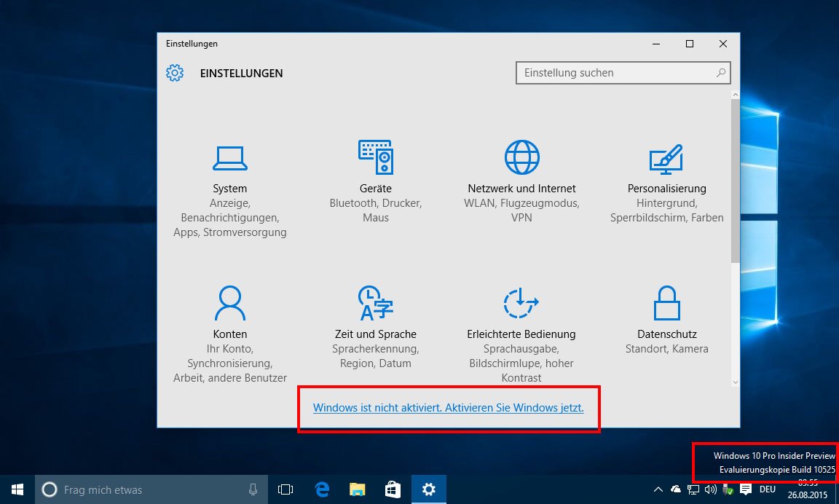Screen dimensions: 839x504
Task: Open Datenschutz padlock icon
Action: tap(666, 303)
